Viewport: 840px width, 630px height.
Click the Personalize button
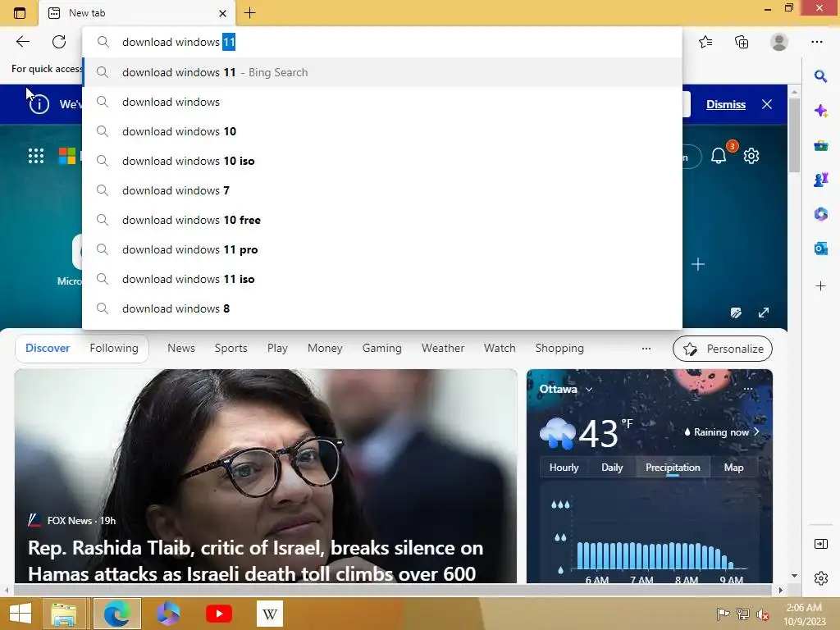[722, 349]
